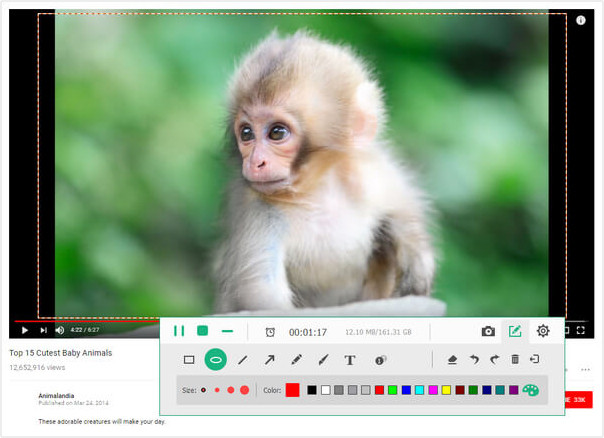
Task: Open the alarm clock timer settings
Action: coord(270,332)
